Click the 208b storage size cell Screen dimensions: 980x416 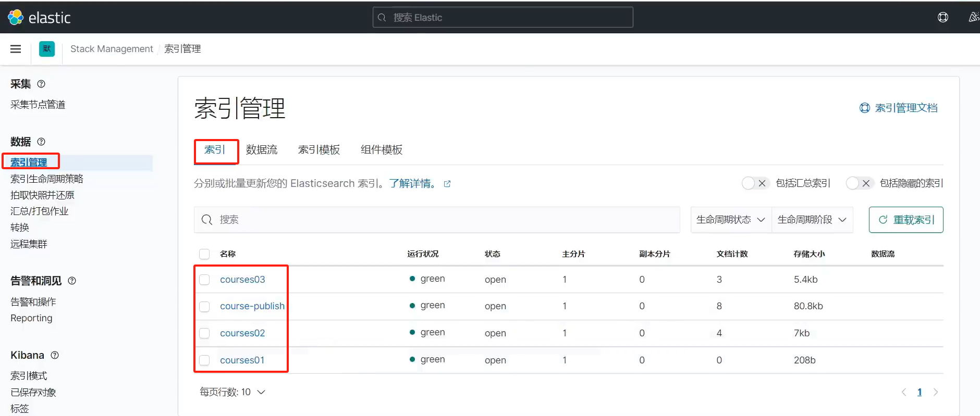tap(805, 360)
